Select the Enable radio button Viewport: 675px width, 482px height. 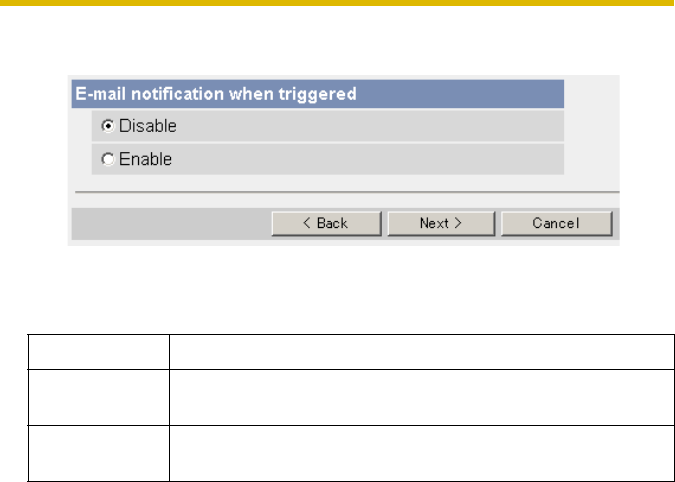(x=108, y=160)
